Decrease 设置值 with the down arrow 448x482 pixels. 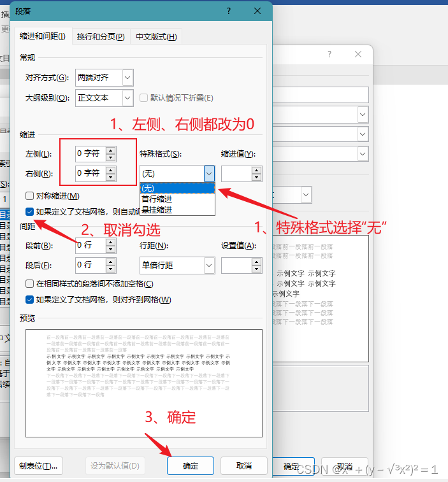256,269
